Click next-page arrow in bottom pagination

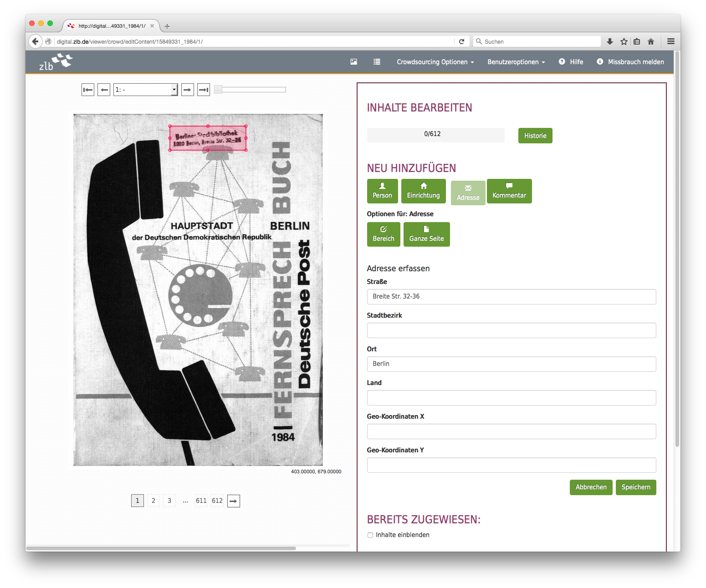point(234,501)
